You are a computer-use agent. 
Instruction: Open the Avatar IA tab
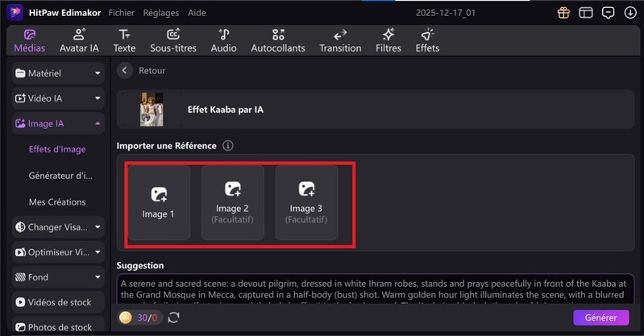(79, 40)
